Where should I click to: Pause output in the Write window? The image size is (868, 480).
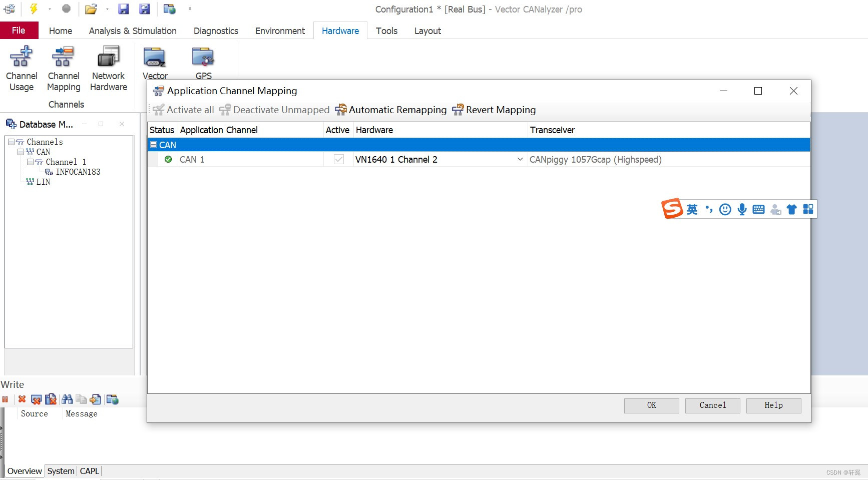(x=6, y=399)
